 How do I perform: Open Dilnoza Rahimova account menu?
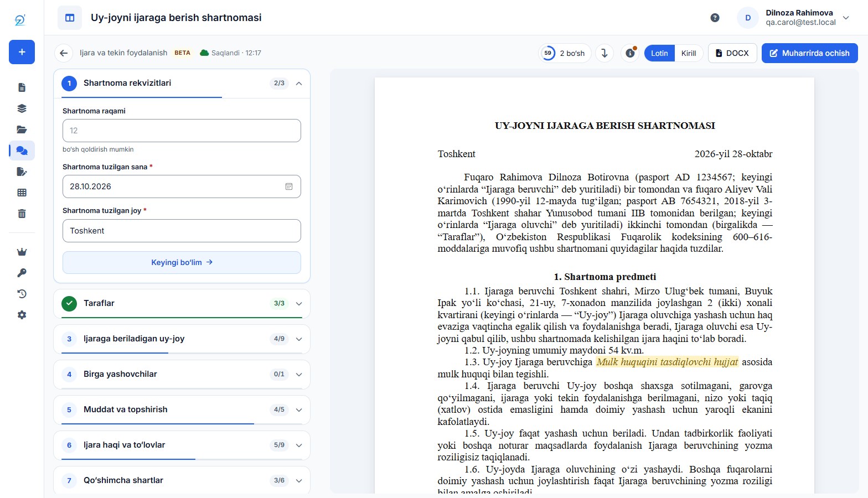(x=794, y=18)
